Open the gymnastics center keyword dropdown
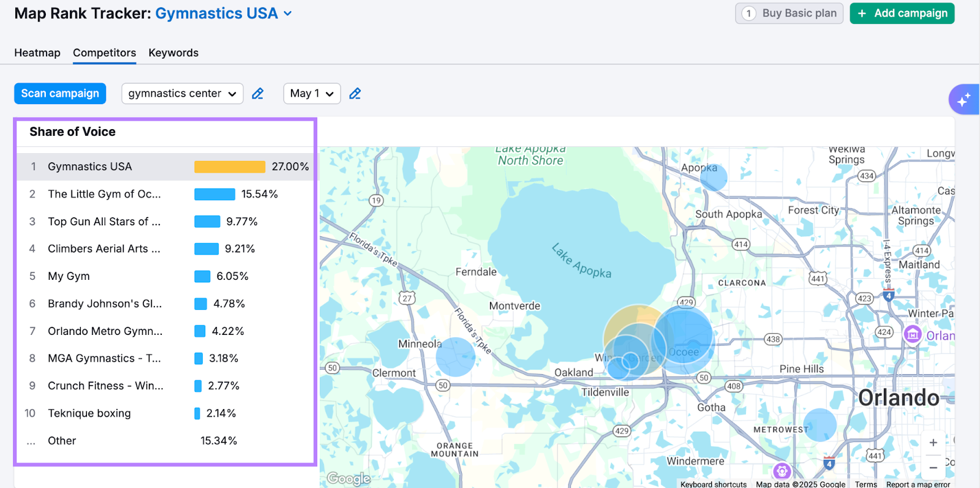980x488 pixels. click(182, 94)
